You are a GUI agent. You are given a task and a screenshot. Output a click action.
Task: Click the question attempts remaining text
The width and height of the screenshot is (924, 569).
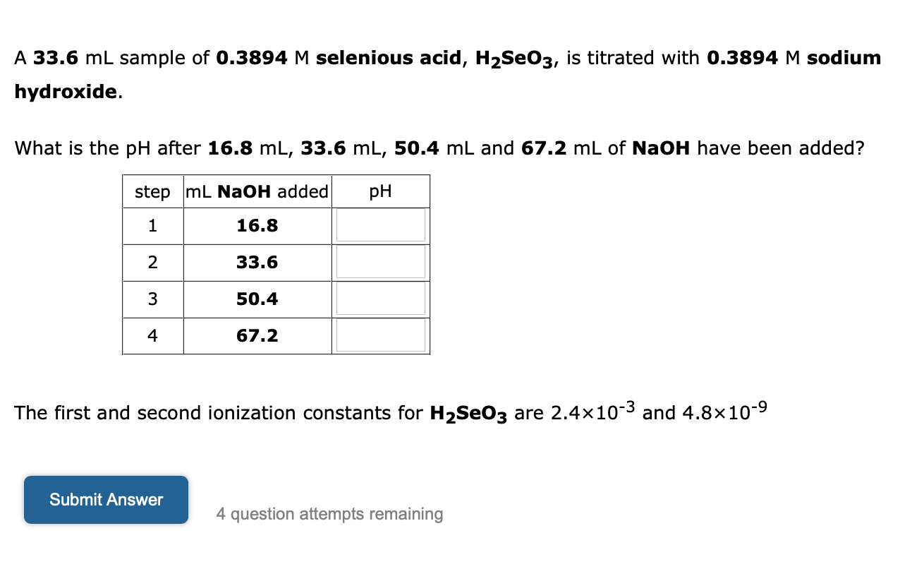point(329,514)
